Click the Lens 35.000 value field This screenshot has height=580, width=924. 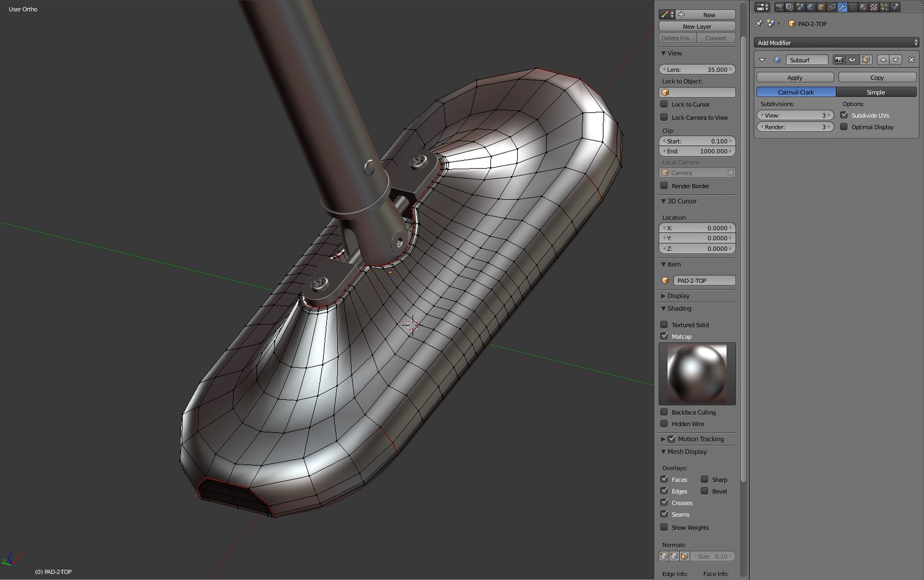[697, 69]
